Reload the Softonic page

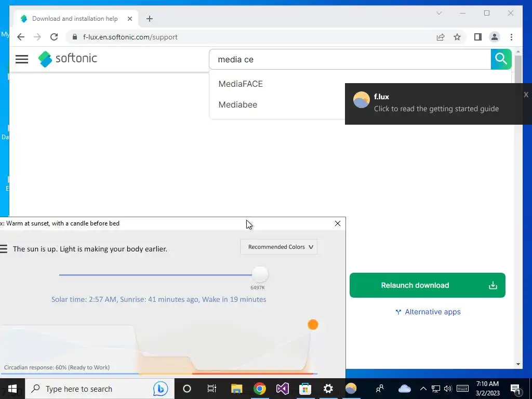click(x=54, y=37)
